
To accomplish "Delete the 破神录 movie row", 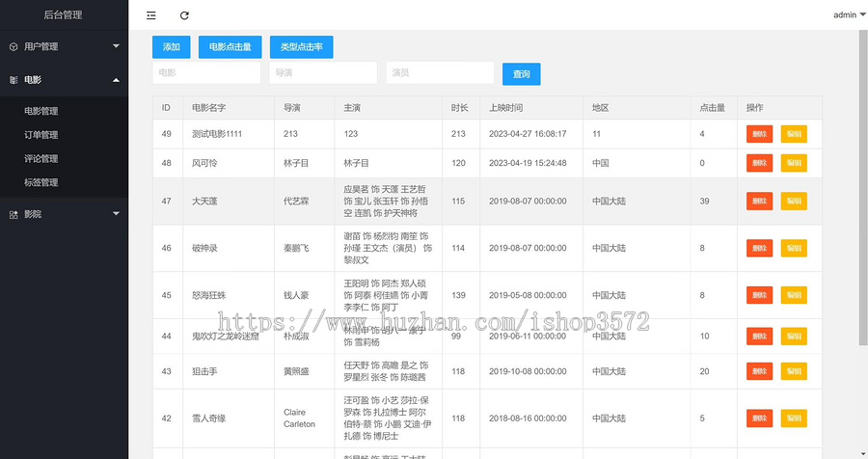I will (x=760, y=248).
